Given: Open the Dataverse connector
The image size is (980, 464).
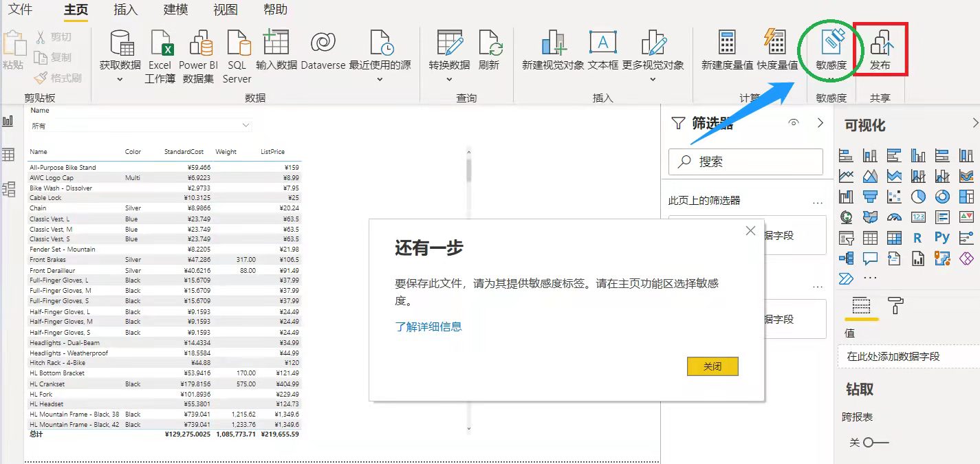Looking at the screenshot, I should [323, 49].
